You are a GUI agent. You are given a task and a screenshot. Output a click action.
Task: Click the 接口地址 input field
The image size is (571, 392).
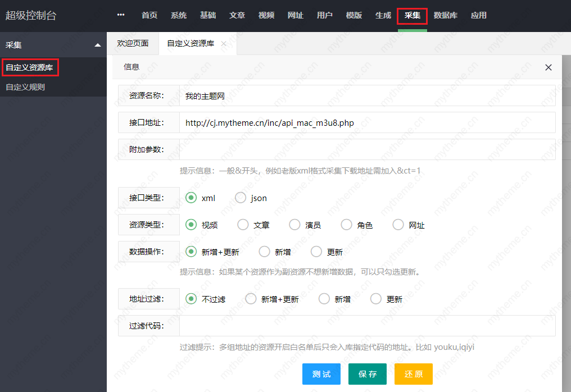[365, 122]
